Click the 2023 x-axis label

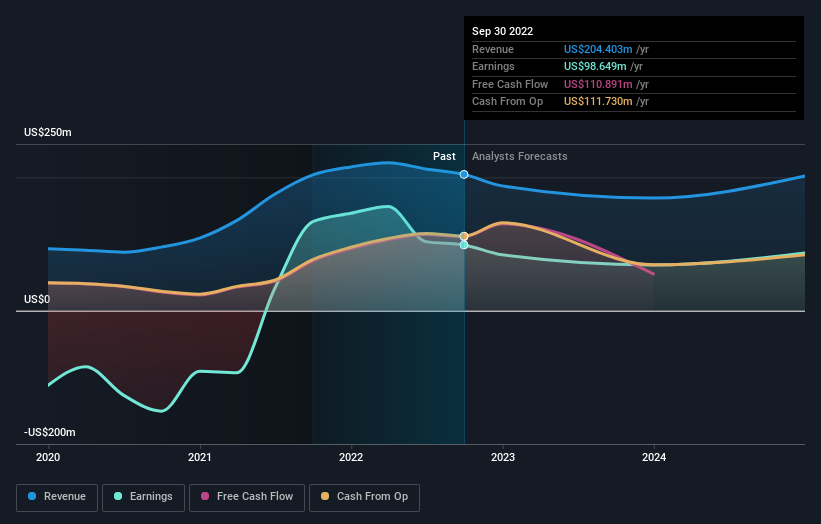[503, 457]
